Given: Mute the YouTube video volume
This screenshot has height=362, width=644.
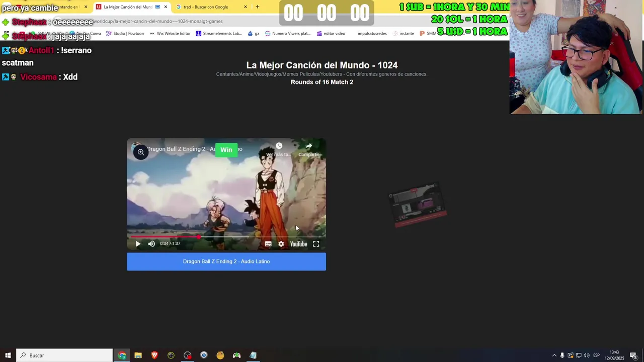Looking at the screenshot, I should coord(151,244).
